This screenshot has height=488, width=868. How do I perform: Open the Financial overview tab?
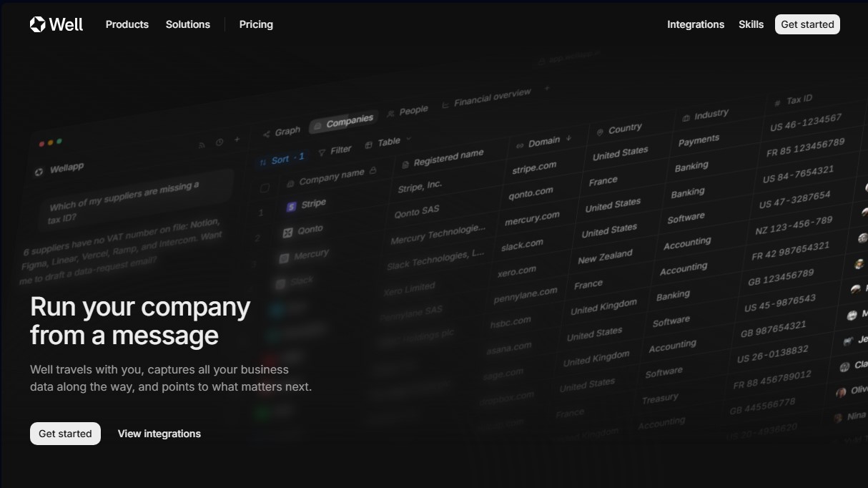coord(486,98)
